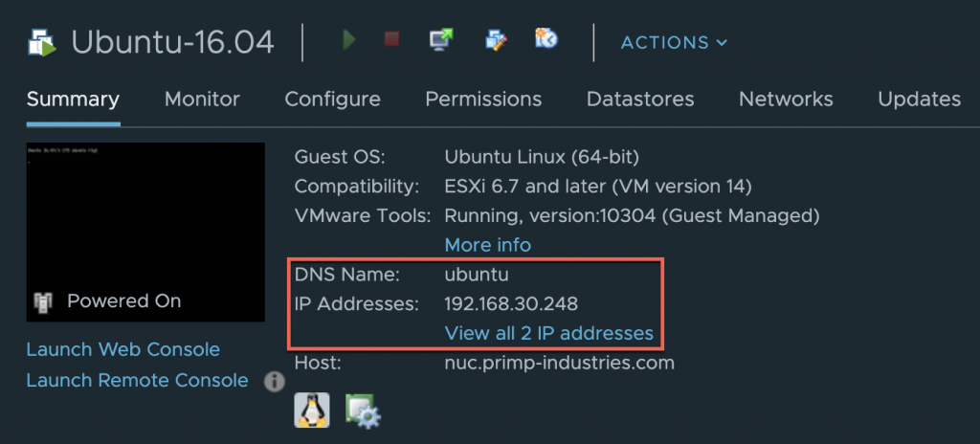Click View all 2 IP addresses link

[548, 334]
